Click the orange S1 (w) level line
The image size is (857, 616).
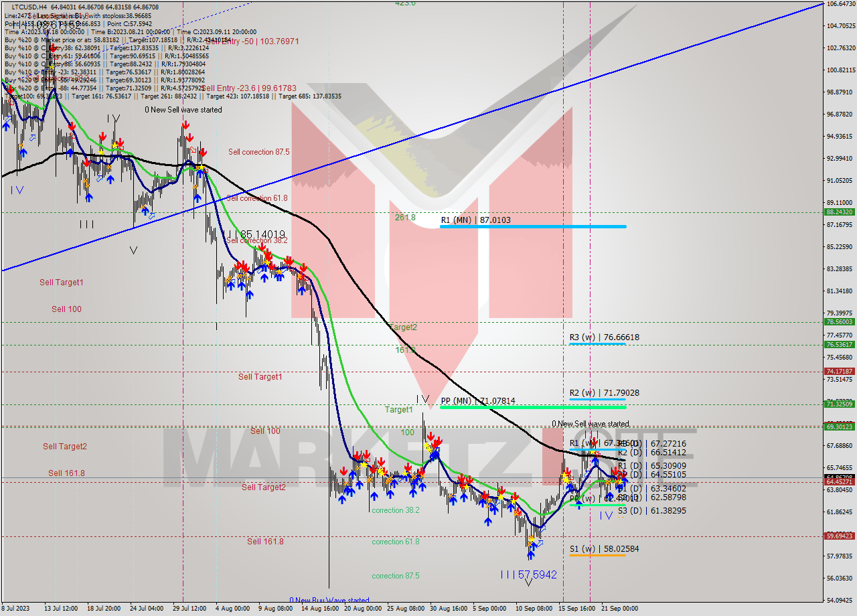tap(597, 554)
